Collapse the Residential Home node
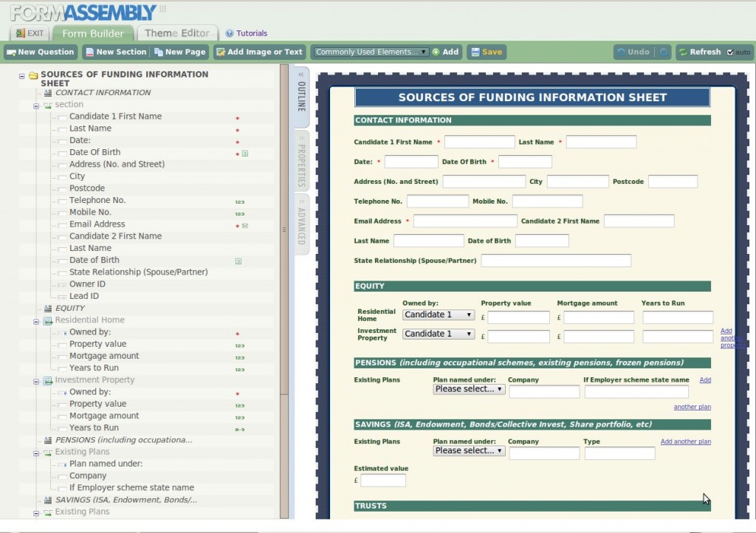Viewport: 756px width, 533px height. (x=36, y=321)
